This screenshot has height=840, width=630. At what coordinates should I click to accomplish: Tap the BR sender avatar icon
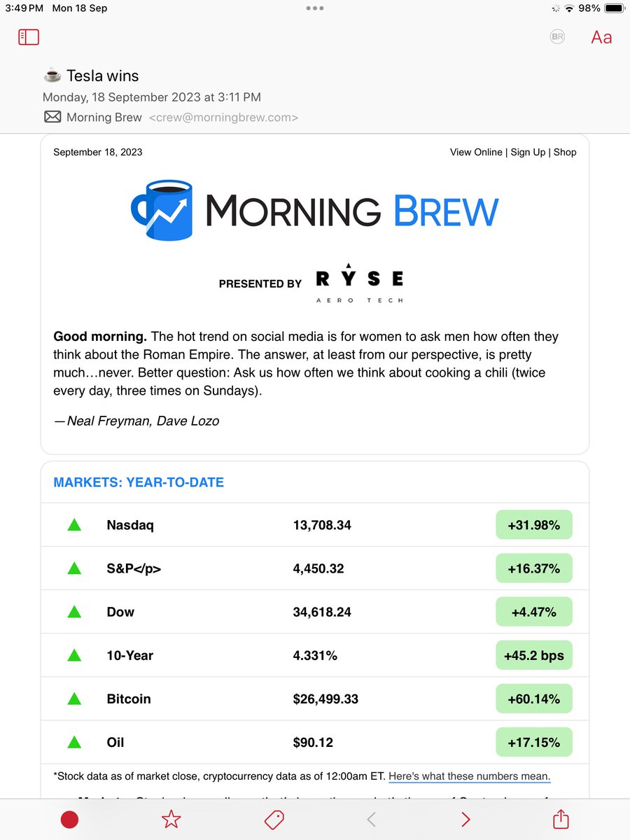pos(557,37)
